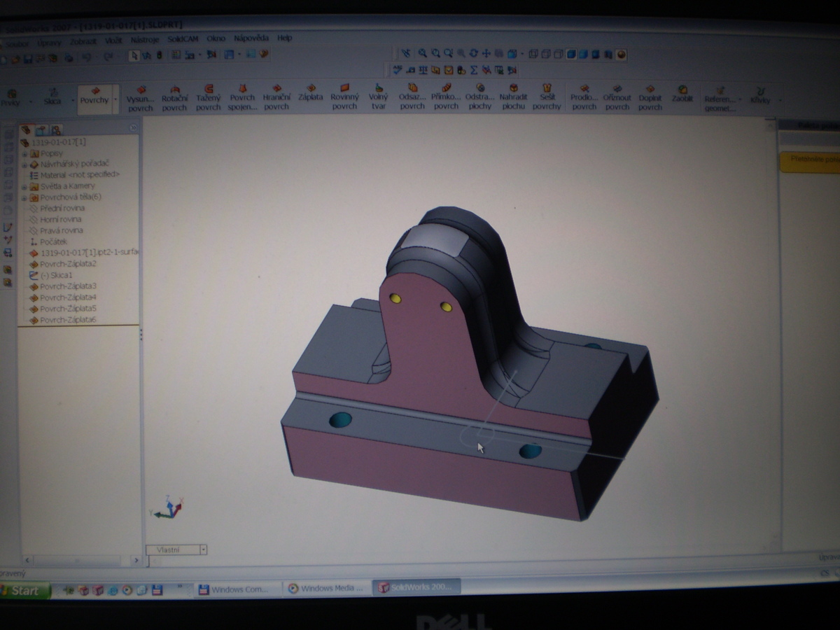The width and height of the screenshot is (840, 630).
Task: Click the Zoom to Fit magnifier
Action: 423,53
